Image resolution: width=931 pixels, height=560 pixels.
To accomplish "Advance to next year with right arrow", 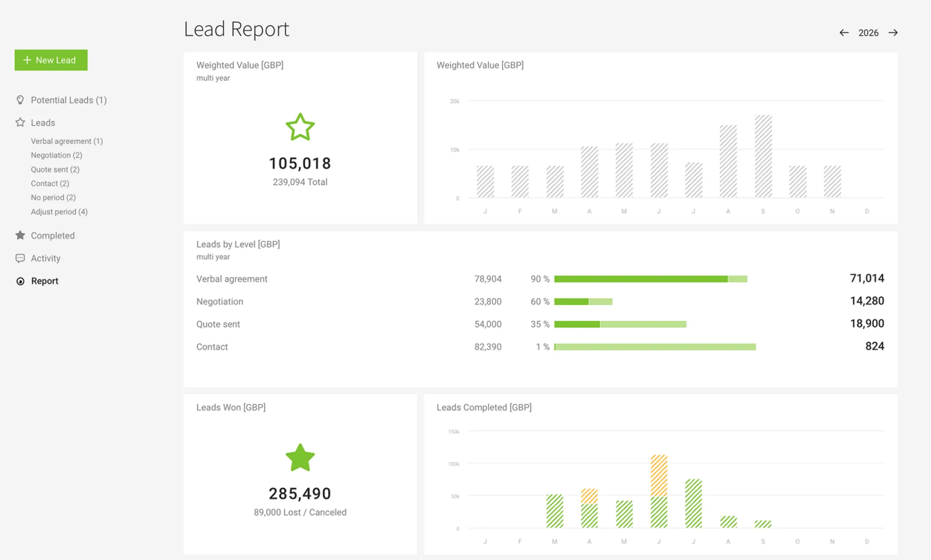I will [893, 33].
